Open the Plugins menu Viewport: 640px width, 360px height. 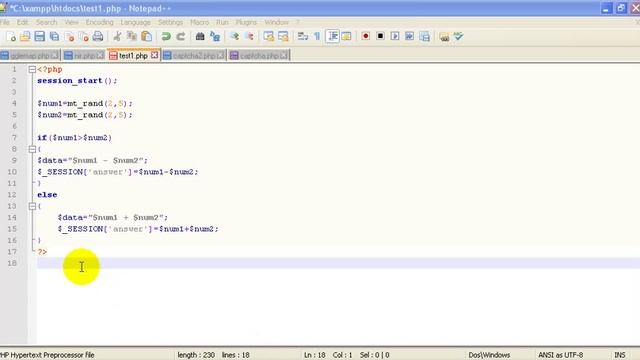246,22
